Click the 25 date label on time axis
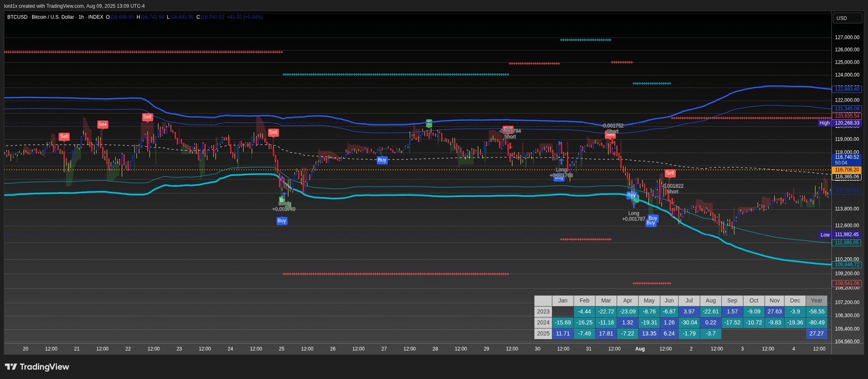The height and width of the screenshot is (379, 868). coord(282,349)
